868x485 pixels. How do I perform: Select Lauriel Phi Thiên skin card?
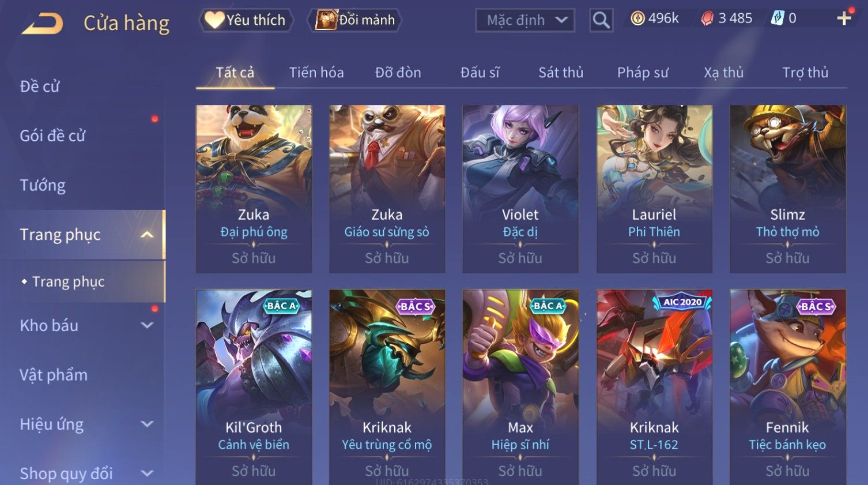pos(654,189)
